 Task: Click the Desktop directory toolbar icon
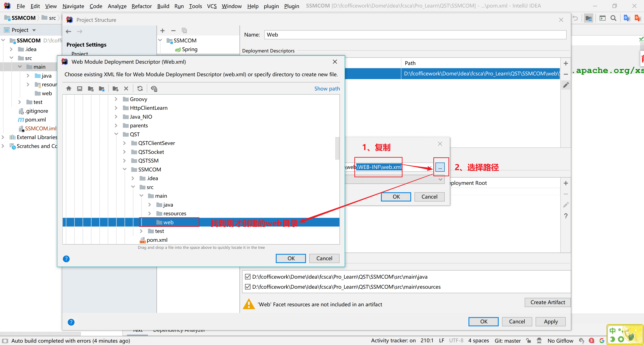pos(79,88)
